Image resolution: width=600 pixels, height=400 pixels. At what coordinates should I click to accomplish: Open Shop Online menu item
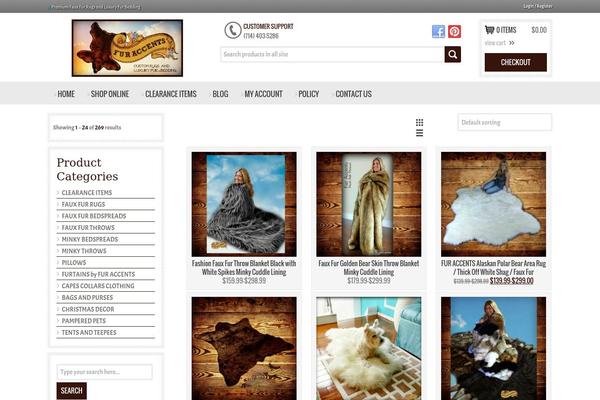point(110,94)
